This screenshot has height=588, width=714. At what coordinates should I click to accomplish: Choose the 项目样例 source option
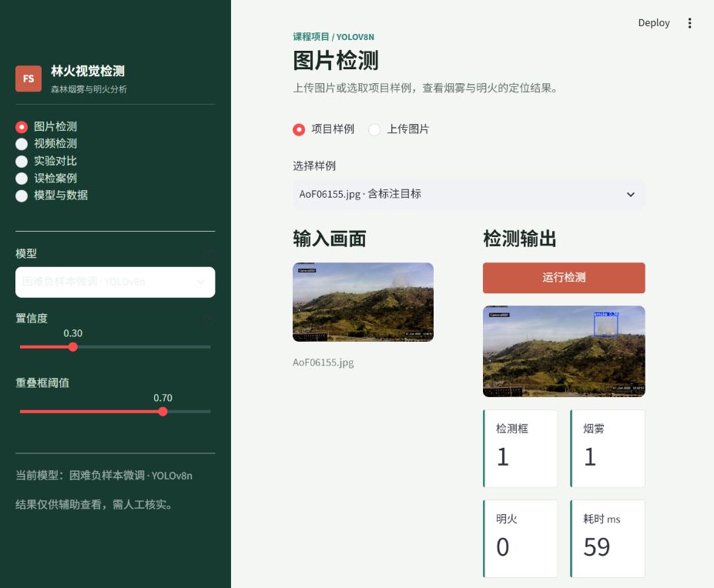[x=323, y=129]
